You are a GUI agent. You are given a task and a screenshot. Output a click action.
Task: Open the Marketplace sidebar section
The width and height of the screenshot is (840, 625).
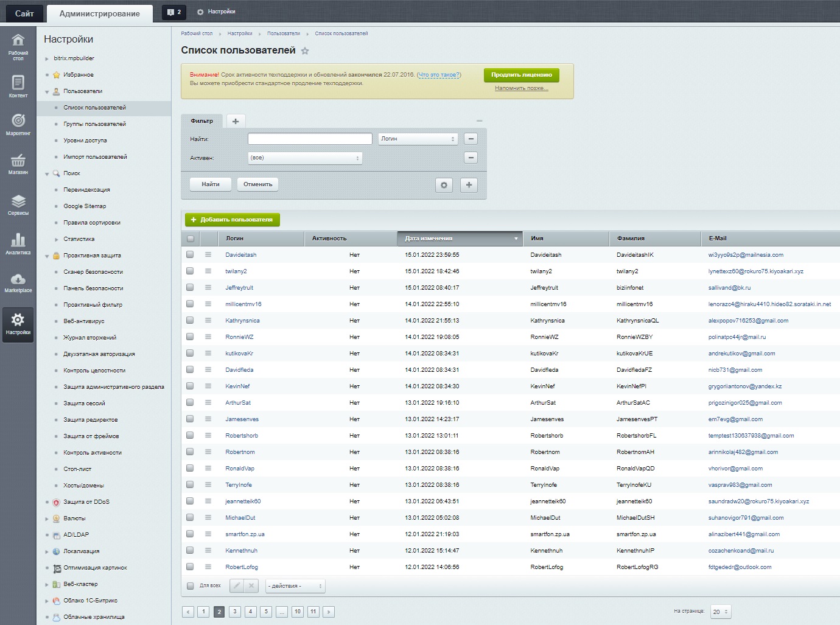pyautogui.click(x=18, y=282)
